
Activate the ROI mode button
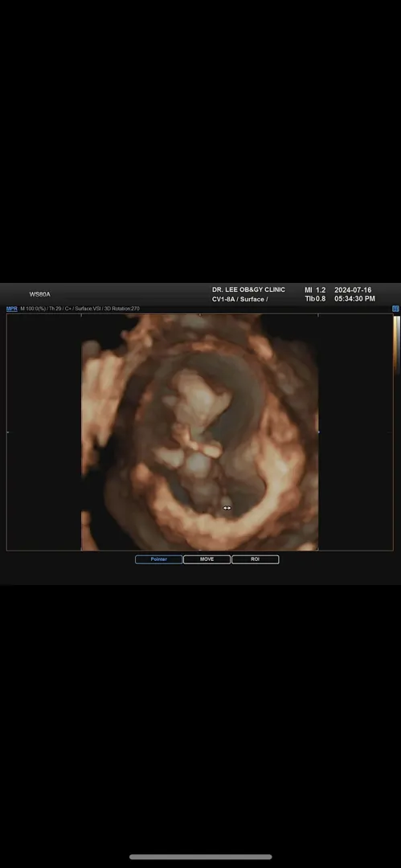tap(255, 559)
